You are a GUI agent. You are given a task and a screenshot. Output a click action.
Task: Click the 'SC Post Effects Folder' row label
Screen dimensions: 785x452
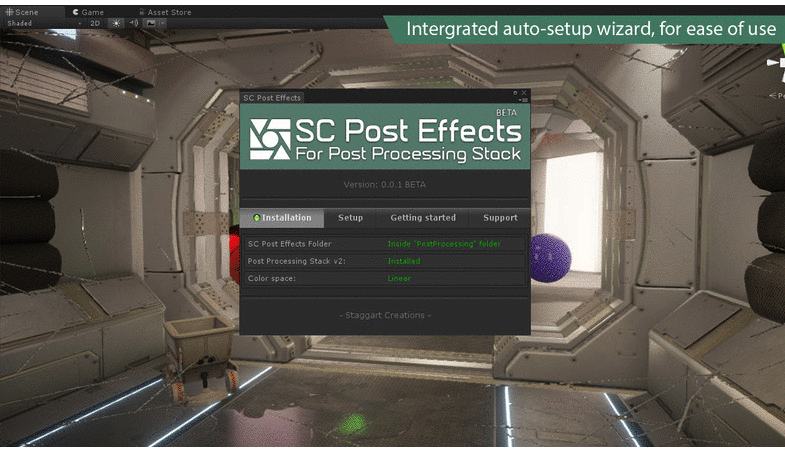pos(289,244)
